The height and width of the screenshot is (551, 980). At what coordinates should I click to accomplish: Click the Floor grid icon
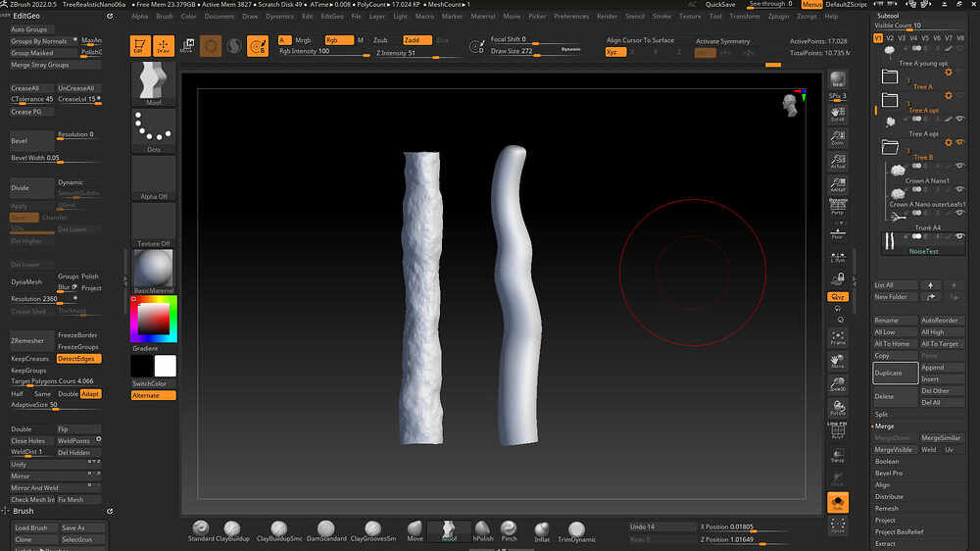pos(838,233)
